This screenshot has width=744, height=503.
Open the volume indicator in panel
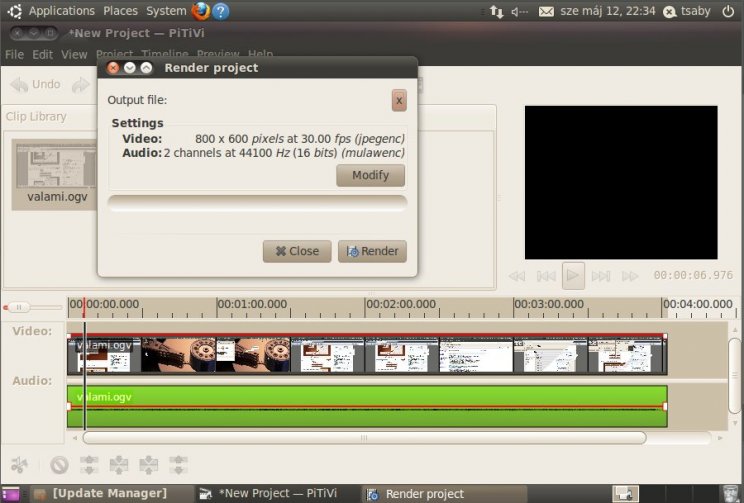[x=519, y=11]
